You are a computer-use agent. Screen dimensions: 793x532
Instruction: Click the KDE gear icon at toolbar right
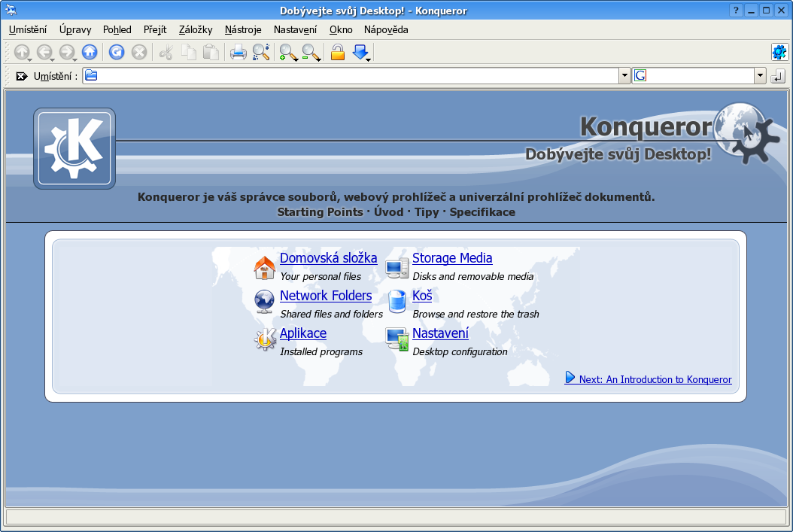[x=779, y=52]
